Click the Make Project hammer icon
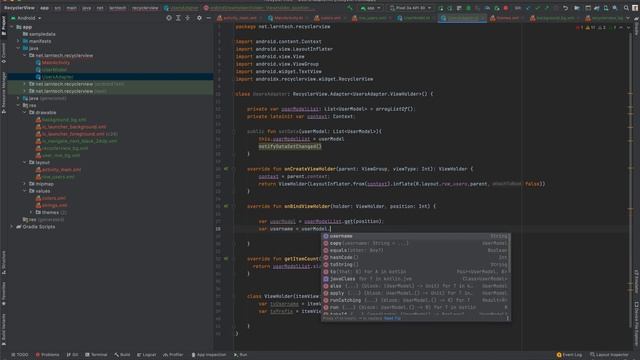640x360 pixels. [350, 8]
